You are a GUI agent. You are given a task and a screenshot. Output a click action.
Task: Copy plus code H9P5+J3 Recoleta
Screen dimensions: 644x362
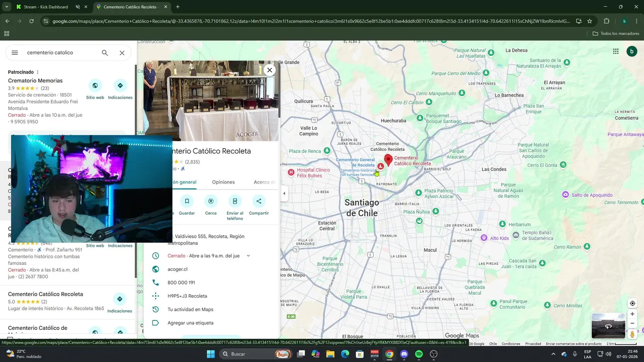pyautogui.click(x=187, y=296)
